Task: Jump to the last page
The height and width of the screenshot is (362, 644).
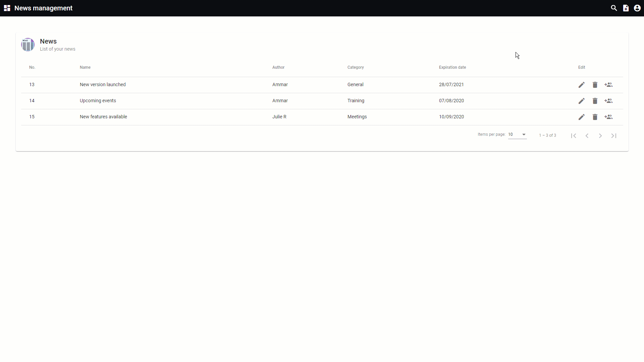Action: click(x=614, y=136)
